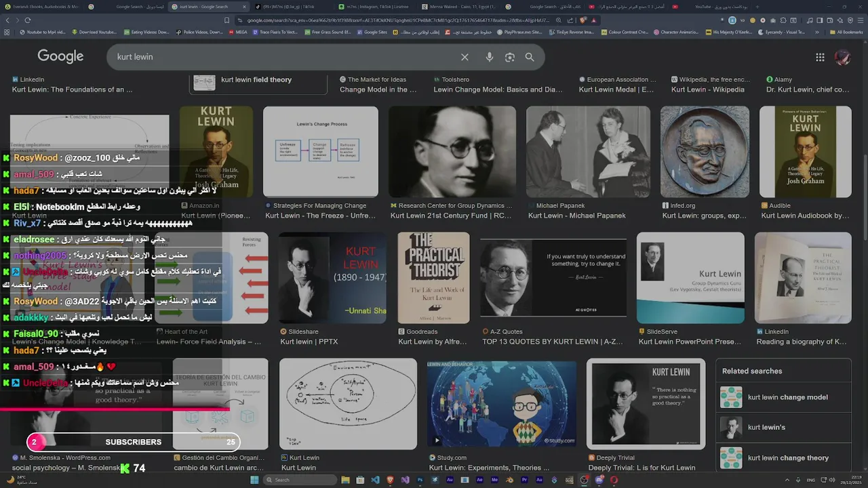The width and height of the screenshot is (868, 488).
Task: Click the magnifier search submit icon
Action: [530, 57]
